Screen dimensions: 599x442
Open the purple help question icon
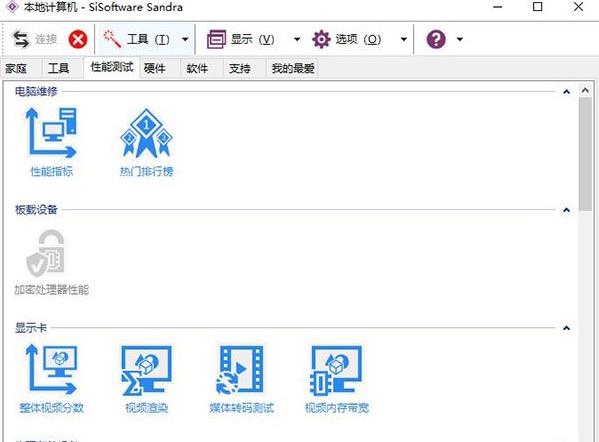point(436,39)
